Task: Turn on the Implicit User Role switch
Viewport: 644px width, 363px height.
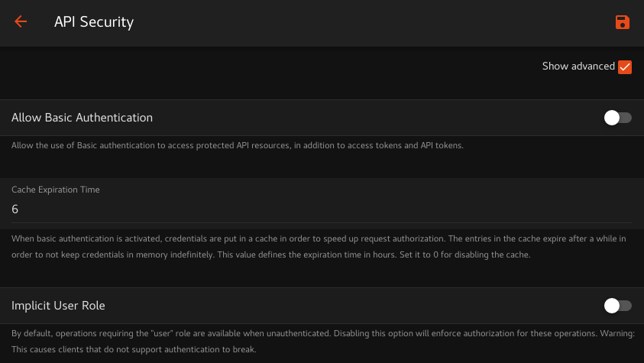Action: point(617,306)
